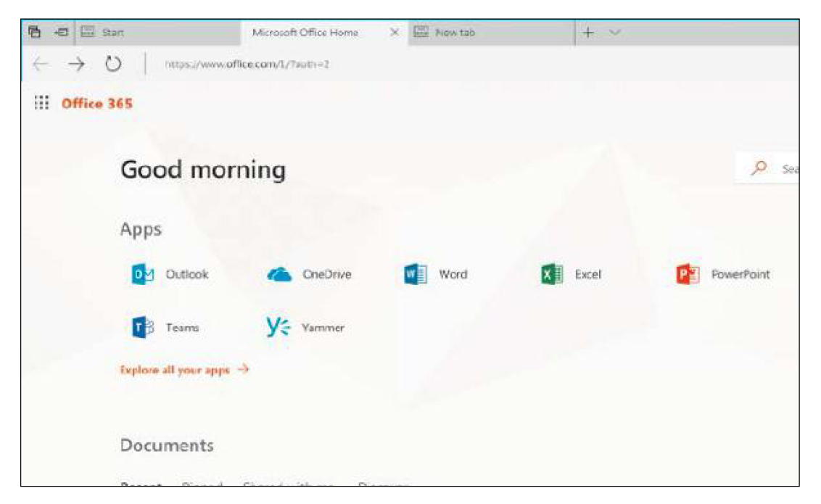
Task: Click the Word app label
Action: pos(453,274)
